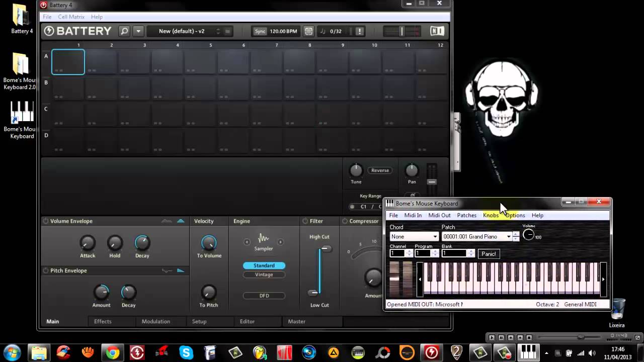Open Patches menu in Mouse Keyboard
This screenshot has width=644, height=362.
tap(466, 215)
